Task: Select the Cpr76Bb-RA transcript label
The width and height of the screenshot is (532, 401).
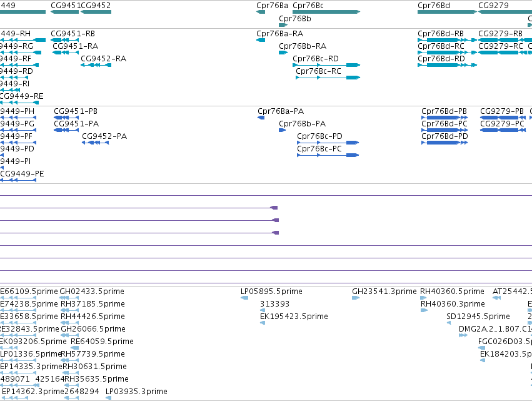Action: tap(303, 46)
